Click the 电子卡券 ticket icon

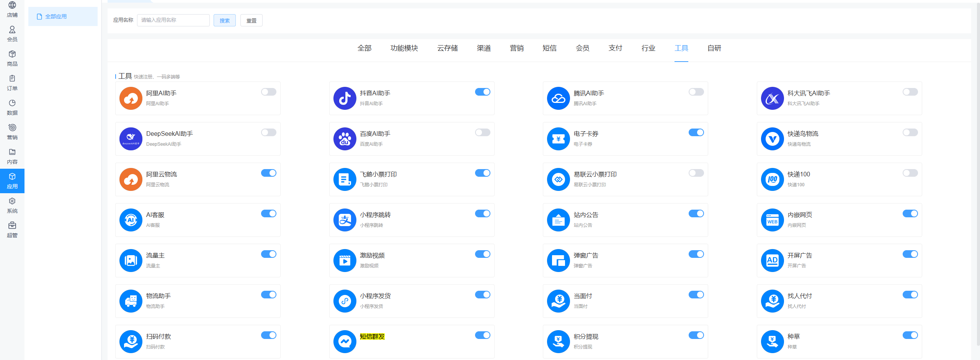559,139
